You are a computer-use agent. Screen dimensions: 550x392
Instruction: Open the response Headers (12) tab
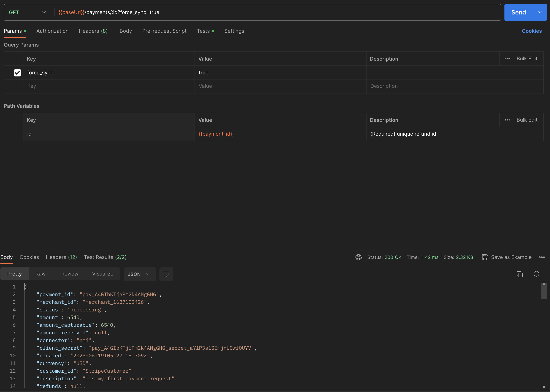pos(61,257)
